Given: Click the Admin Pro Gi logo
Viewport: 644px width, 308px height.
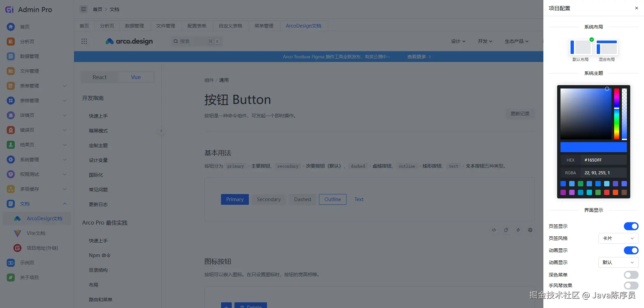Looking at the screenshot, I should tap(9, 10).
